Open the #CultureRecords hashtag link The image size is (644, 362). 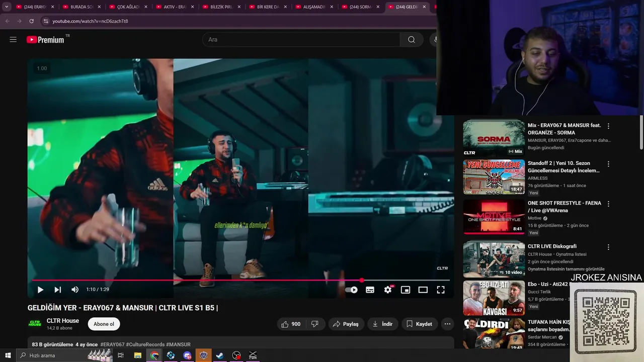pos(145,344)
